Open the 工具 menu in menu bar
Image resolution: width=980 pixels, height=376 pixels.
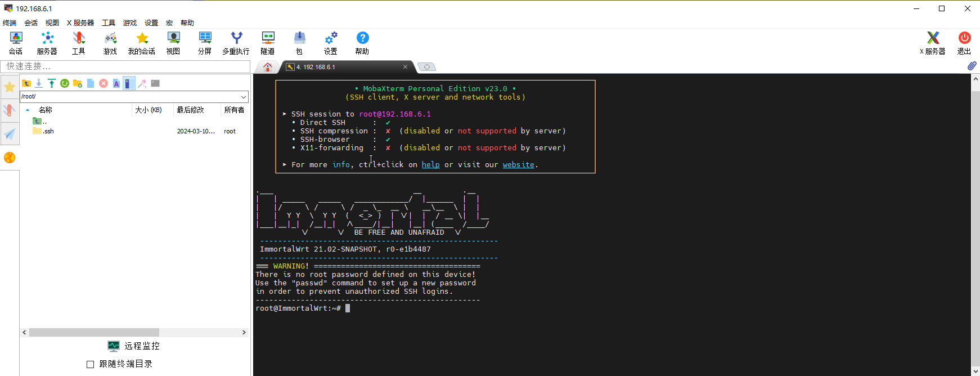[109, 23]
